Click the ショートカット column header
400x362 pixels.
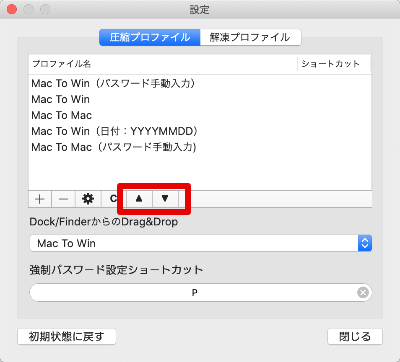click(x=334, y=64)
